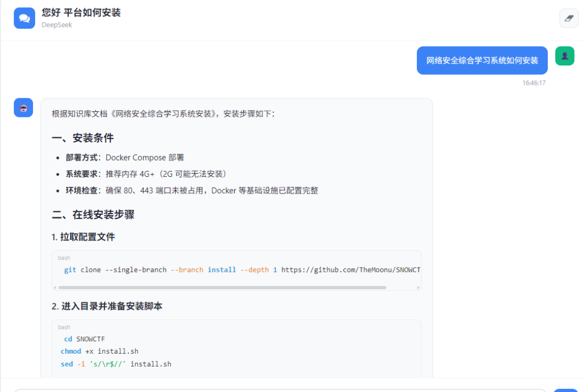The width and height of the screenshot is (584, 392).
Task: Click the eraser icon to clear the conversation
Action: pyautogui.click(x=569, y=18)
